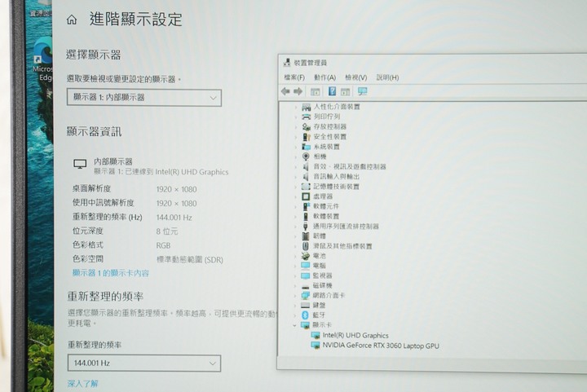Viewport: 587px width, 392px height.
Task: Open the 檢視(V) menu
Action: pyautogui.click(x=355, y=77)
